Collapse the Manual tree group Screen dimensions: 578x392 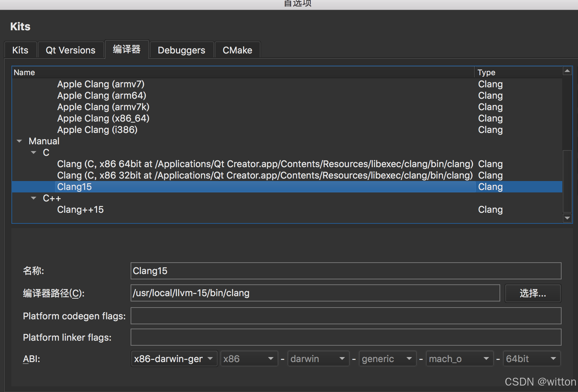20,141
